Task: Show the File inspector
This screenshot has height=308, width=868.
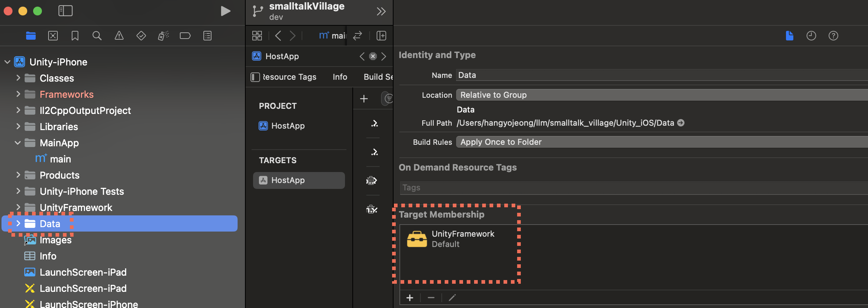Action: pyautogui.click(x=789, y=36)
